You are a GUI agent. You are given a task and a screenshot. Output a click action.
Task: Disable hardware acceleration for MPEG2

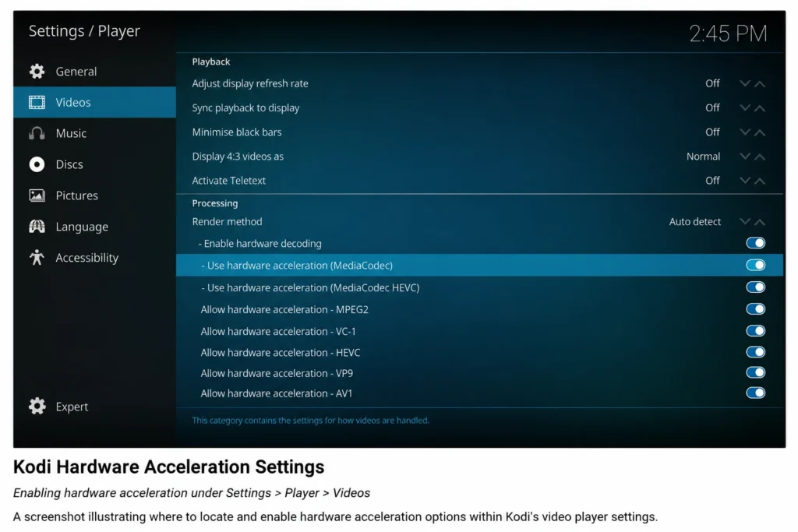click(756, 309)
